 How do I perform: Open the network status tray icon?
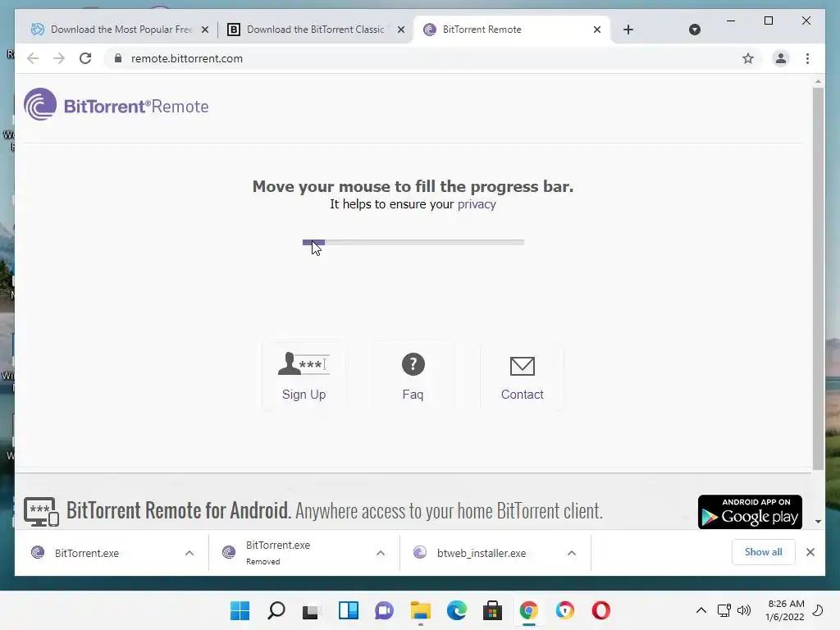click(724, 610)
